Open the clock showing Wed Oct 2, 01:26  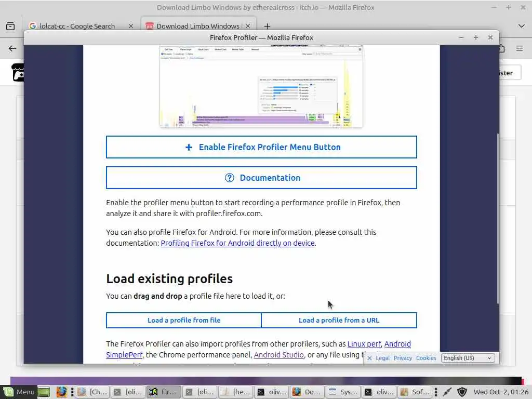coord(501,392)
